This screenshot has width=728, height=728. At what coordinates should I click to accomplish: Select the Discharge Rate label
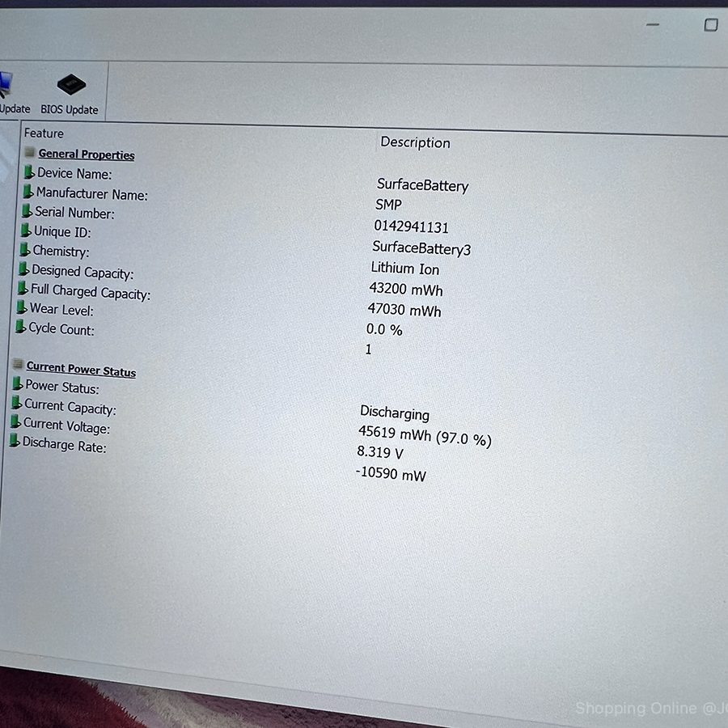coord(65,445)
